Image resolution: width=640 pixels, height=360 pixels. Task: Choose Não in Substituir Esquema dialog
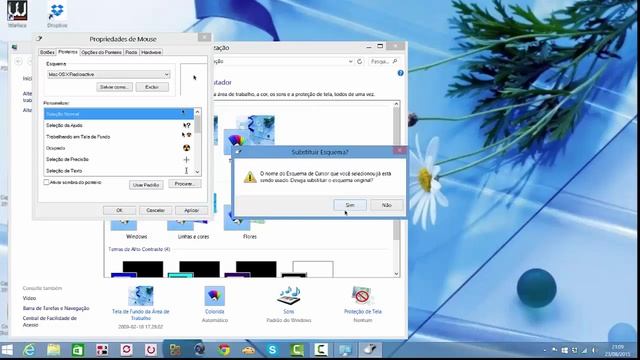pyautogui.click(x=387, y=205)
